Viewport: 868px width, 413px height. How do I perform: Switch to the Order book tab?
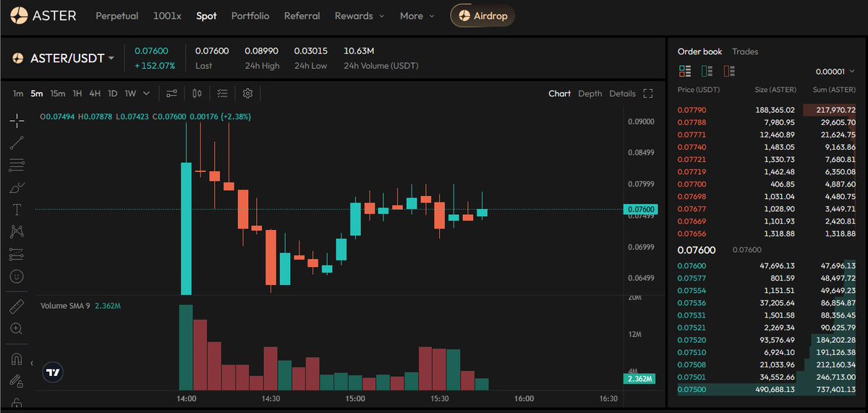pyautogui.click(x=699, y=51)
